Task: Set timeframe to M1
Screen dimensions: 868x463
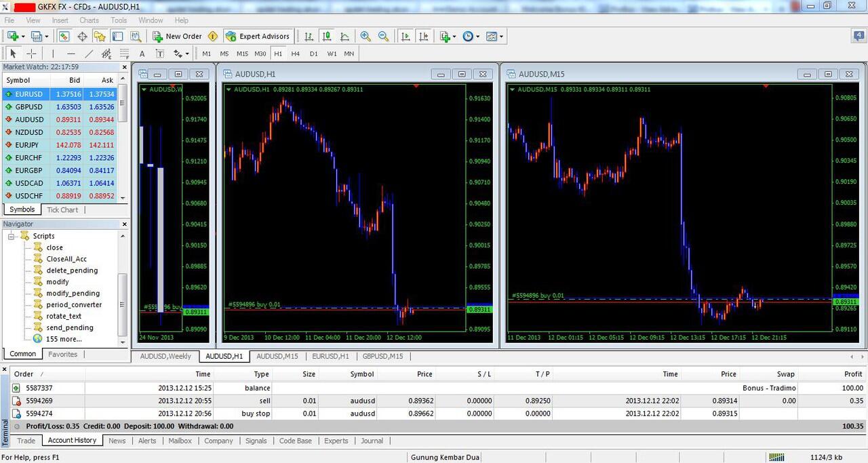Action: coord(206,54)
